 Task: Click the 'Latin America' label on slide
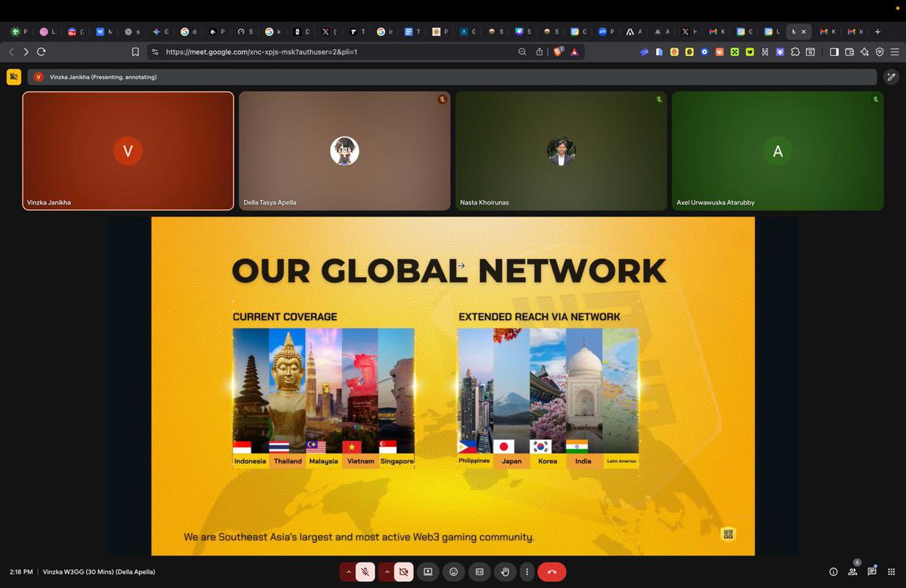point(621,461)
